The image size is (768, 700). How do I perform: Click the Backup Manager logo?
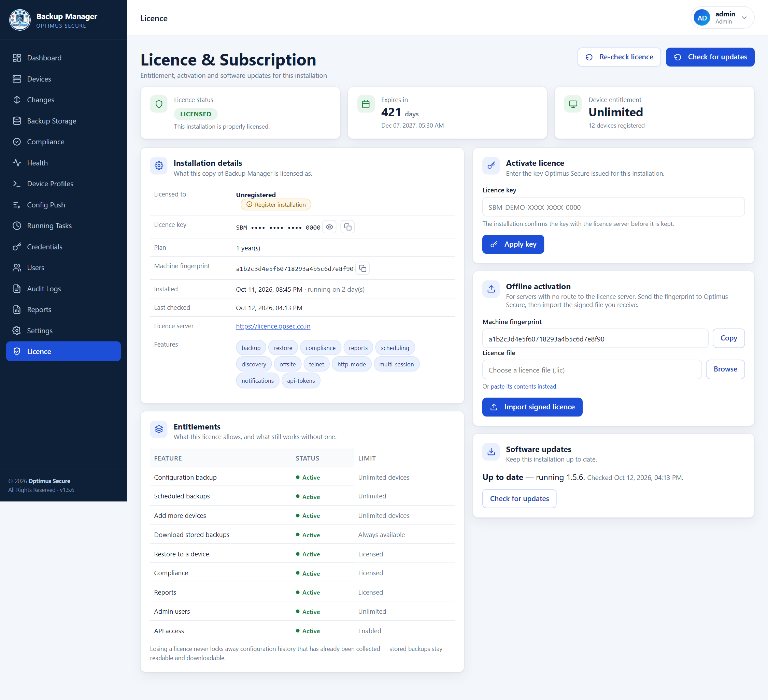click(20, 20)
